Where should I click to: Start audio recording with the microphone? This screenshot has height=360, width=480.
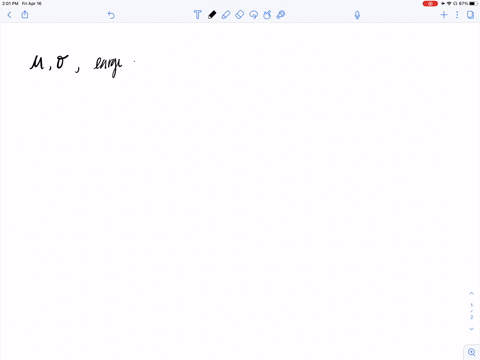(x=357, y=15)
